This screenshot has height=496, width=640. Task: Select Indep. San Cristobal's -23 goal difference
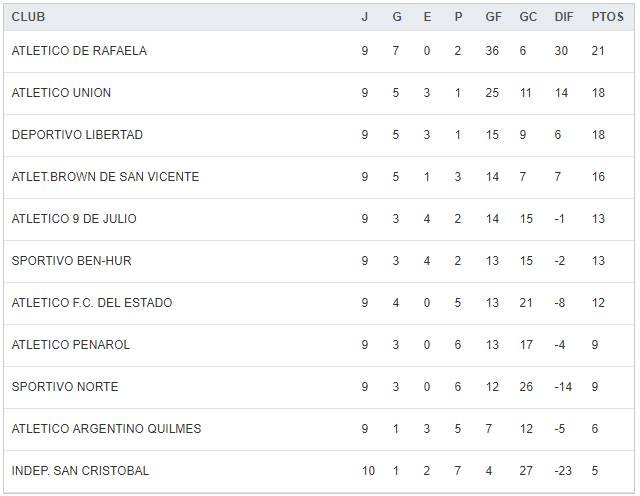563,471
